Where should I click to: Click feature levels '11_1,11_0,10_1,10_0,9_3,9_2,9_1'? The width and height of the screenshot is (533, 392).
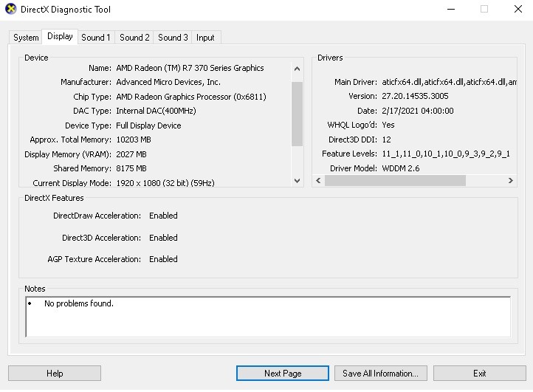[x=446, y=154]
